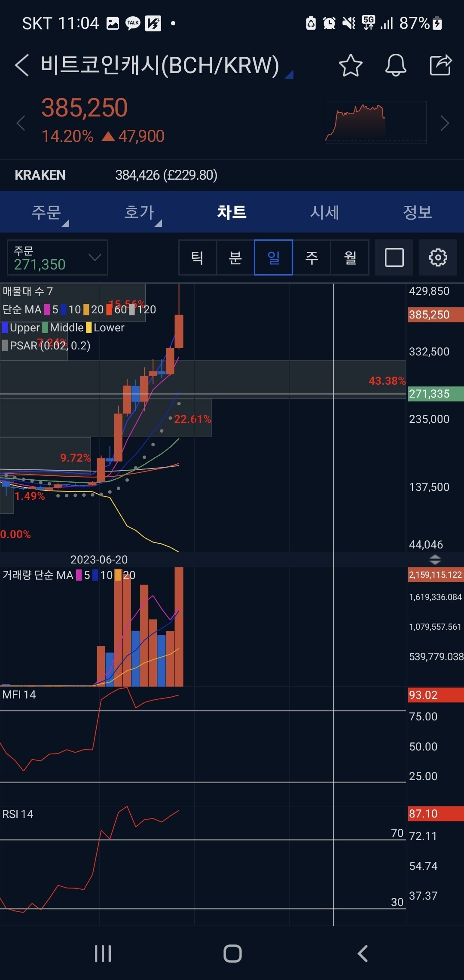
Task: Tap the share icon in header
Action: [440, 65]
